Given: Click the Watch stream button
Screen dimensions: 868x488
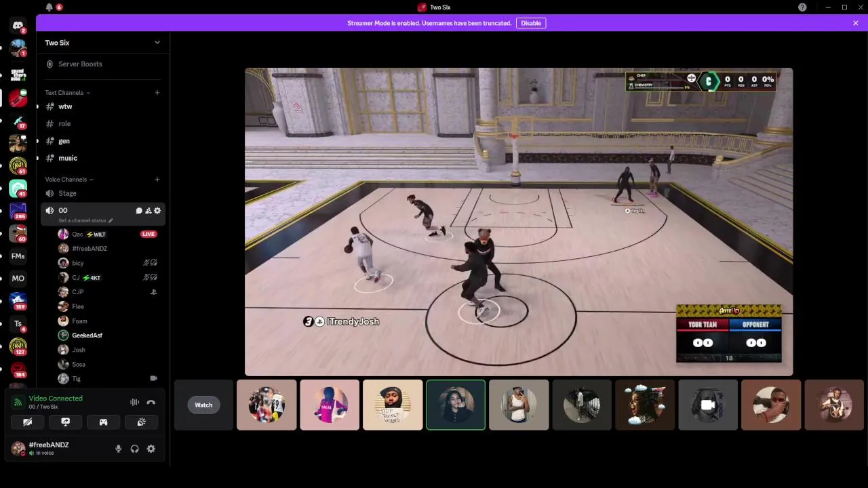Looking at the screenshot, I should (x=203, y=405).
